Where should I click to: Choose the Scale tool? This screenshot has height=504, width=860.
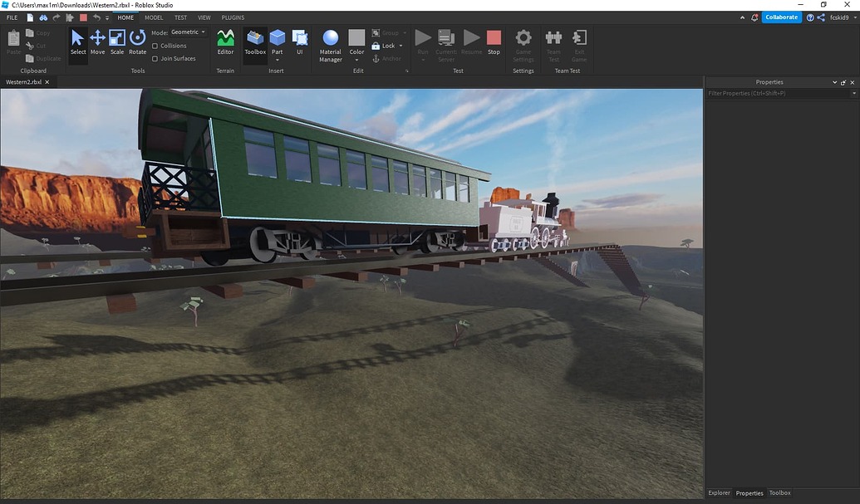coord(117,42)
